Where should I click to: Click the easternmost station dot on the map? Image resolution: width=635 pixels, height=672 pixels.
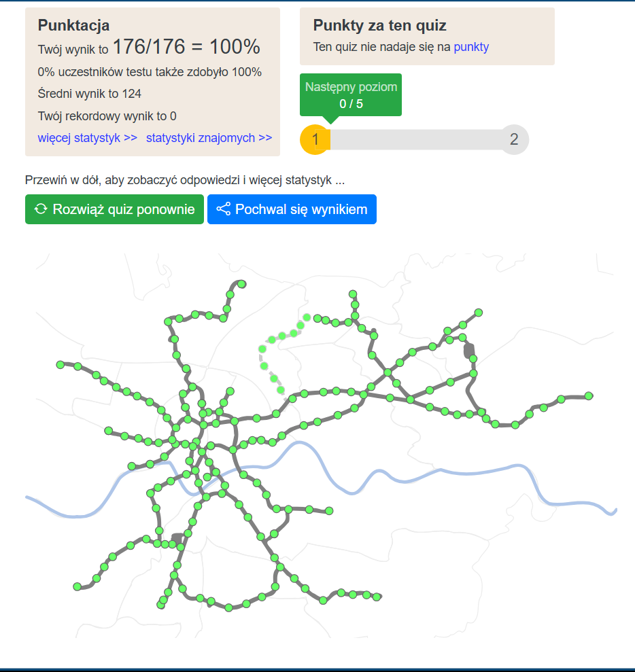pyautogui.click(x=589, y=395)
